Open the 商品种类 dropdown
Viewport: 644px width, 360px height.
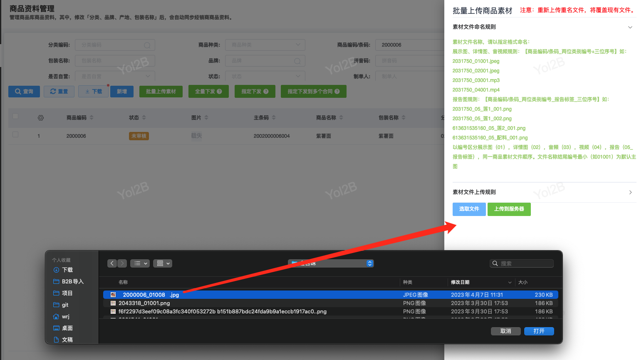point(265,45)
